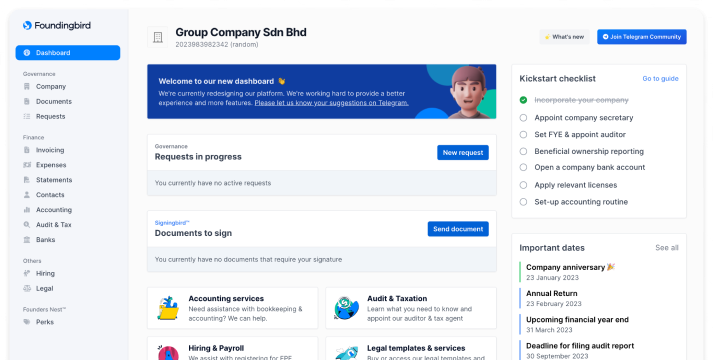Open the Company section building icon
Screen dimensions: 713x360
click(27, 86)
